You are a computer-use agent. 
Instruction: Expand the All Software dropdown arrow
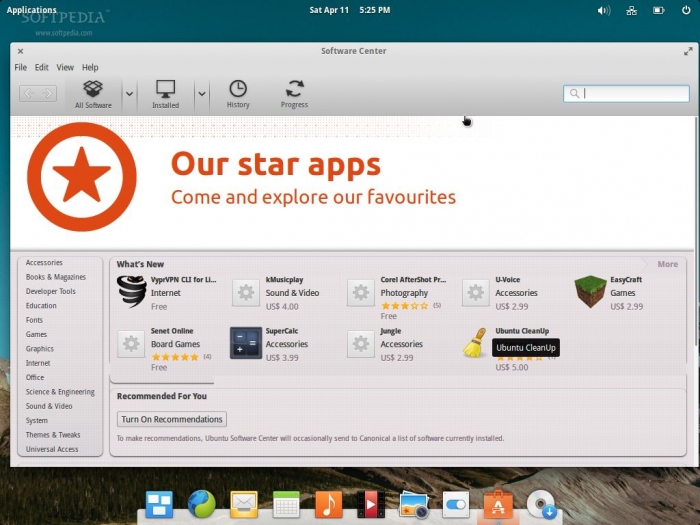(129, 94)
